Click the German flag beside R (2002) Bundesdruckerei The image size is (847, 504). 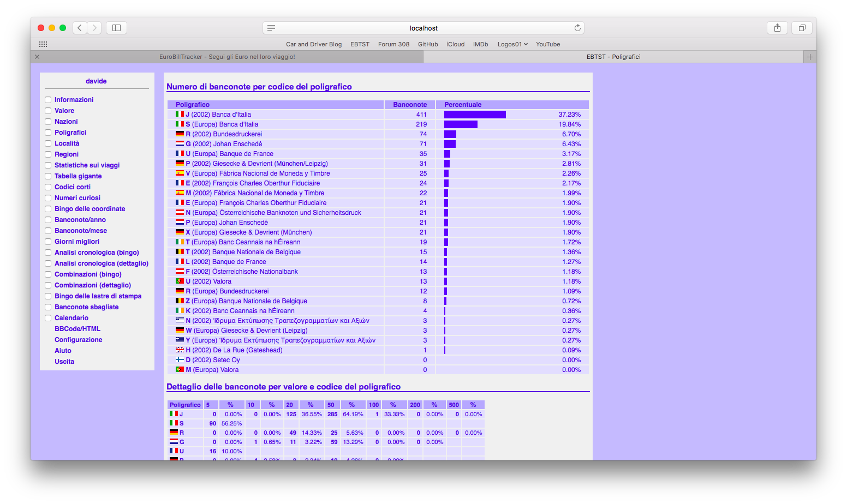[x=179, y=134]
